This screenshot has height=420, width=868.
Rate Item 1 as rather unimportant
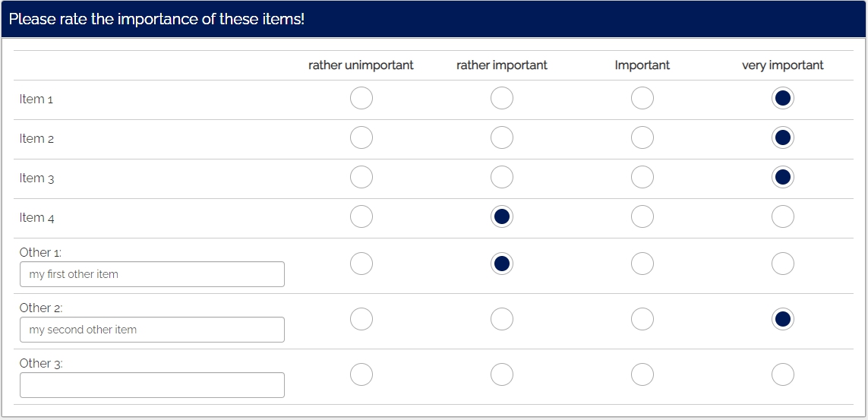tap(361, 99)
